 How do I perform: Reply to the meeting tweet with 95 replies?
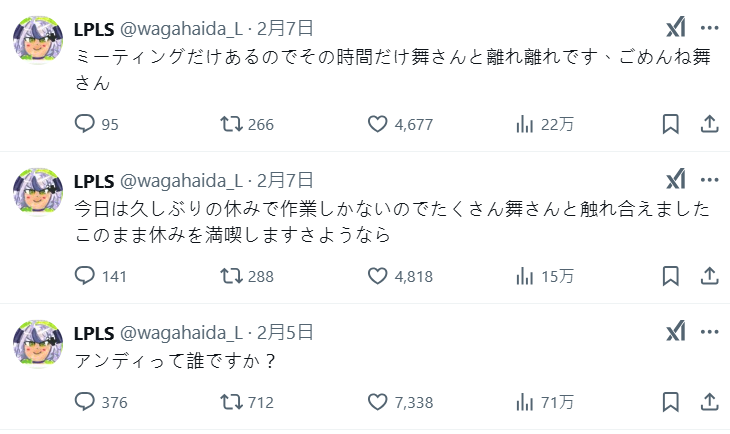click(86, 124)
